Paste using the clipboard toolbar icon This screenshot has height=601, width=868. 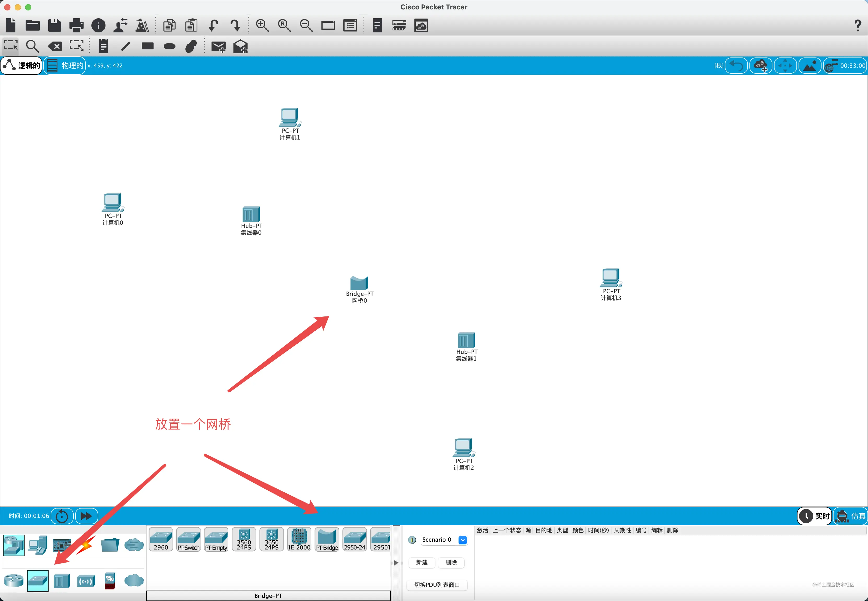191,25
